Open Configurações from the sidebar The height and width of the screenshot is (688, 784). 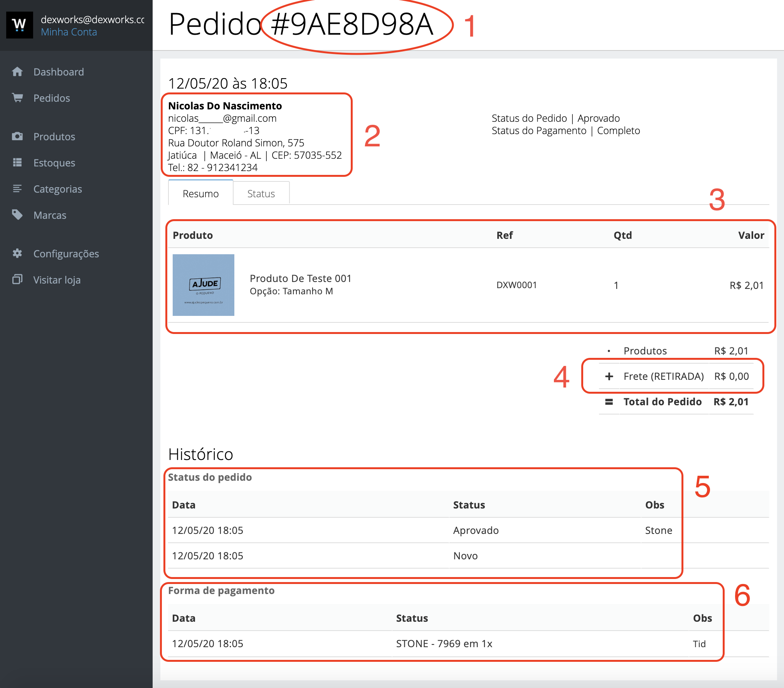coord(66,254)
